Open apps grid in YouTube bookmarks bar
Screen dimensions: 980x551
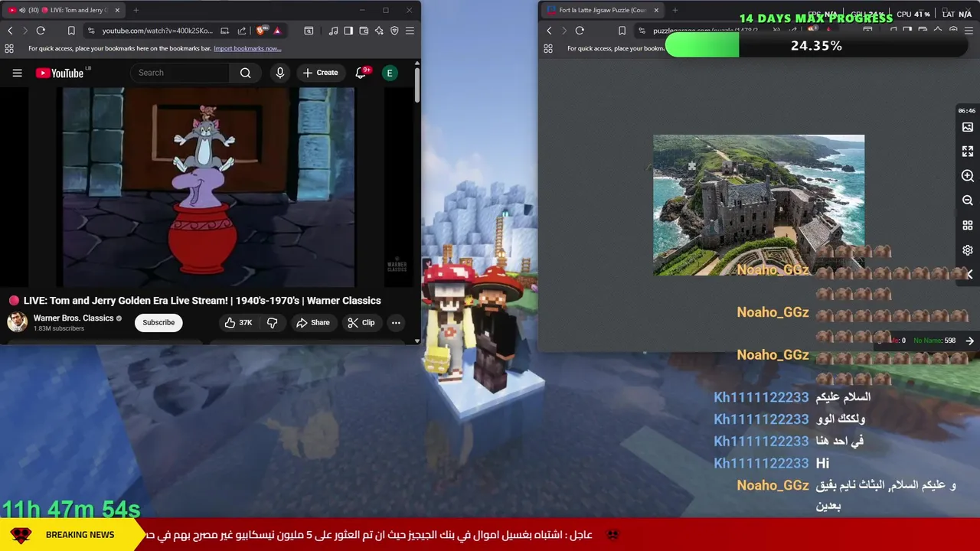[9, 48]
